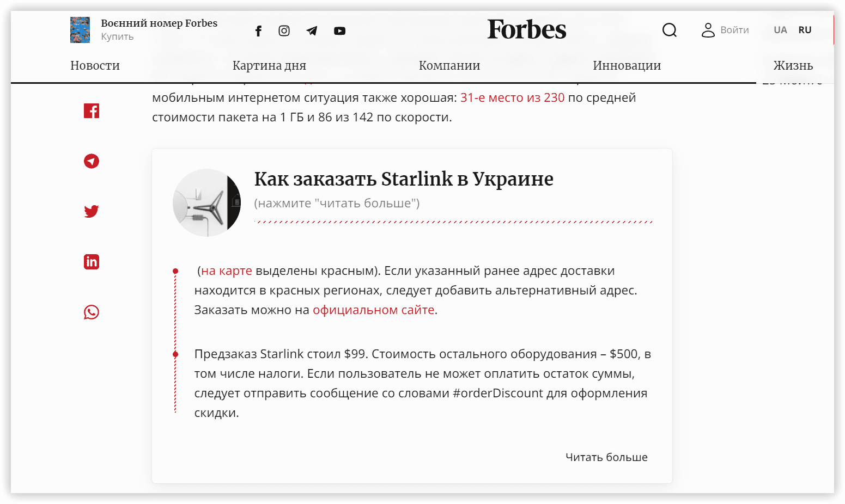
Task: Share the article via the WhatsApp sidebar icon
Action: (92, 312)
